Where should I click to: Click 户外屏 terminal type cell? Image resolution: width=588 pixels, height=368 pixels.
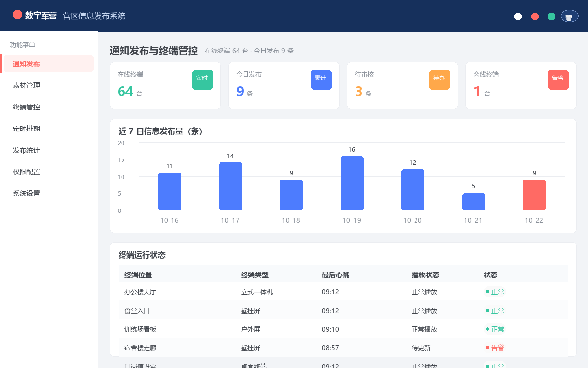(250, 329)
